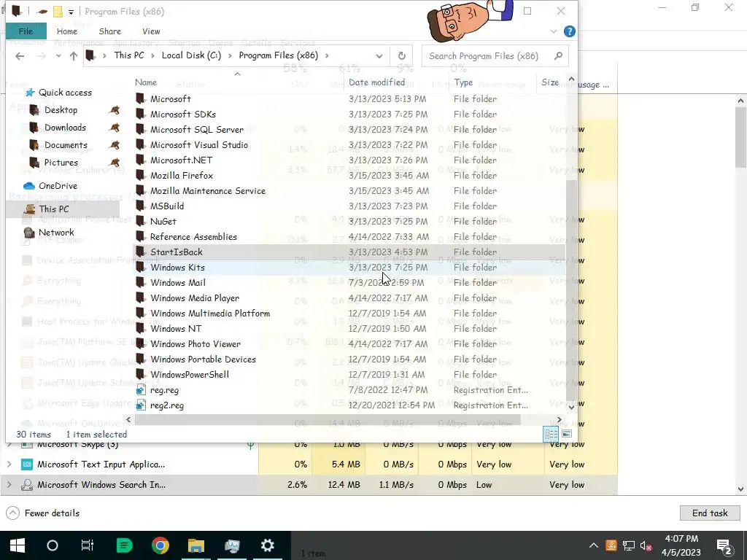The image size is (747, 560).
Task: Select Windows Photo Viewer folder
Action: [196, 344]
